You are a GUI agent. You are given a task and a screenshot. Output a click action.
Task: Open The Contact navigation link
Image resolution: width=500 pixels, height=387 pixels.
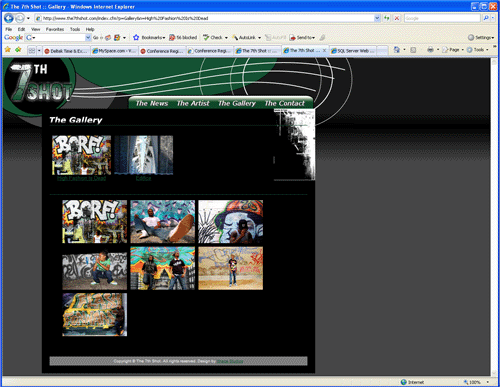click(x=284, y=103)
